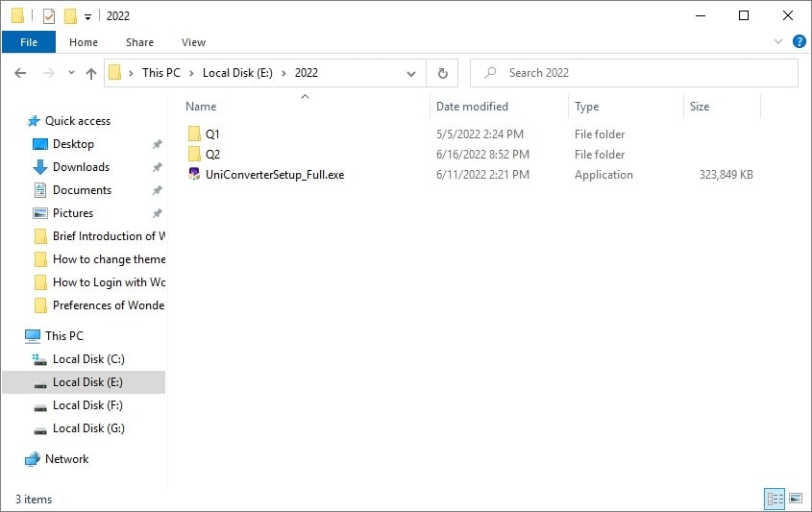812x512 pixels.
Task: Select This PC in the navigation pane
Action: [x=64, y=336]
